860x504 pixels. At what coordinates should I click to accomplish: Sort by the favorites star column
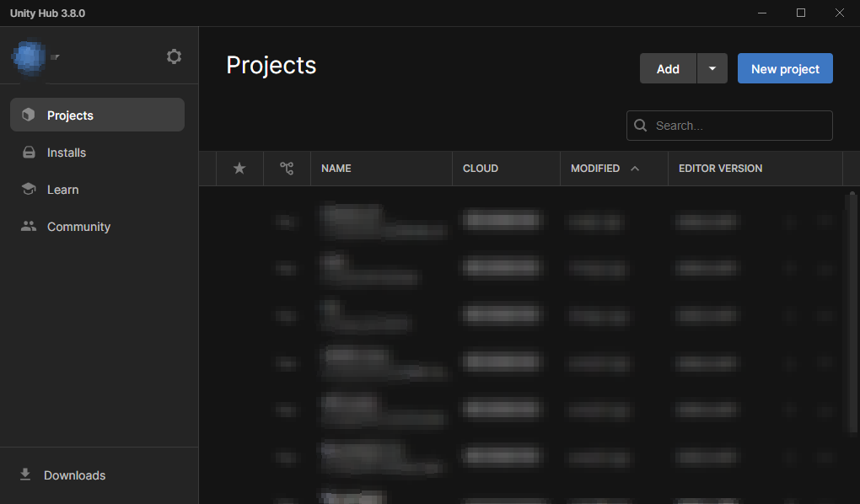click(239, 169)
